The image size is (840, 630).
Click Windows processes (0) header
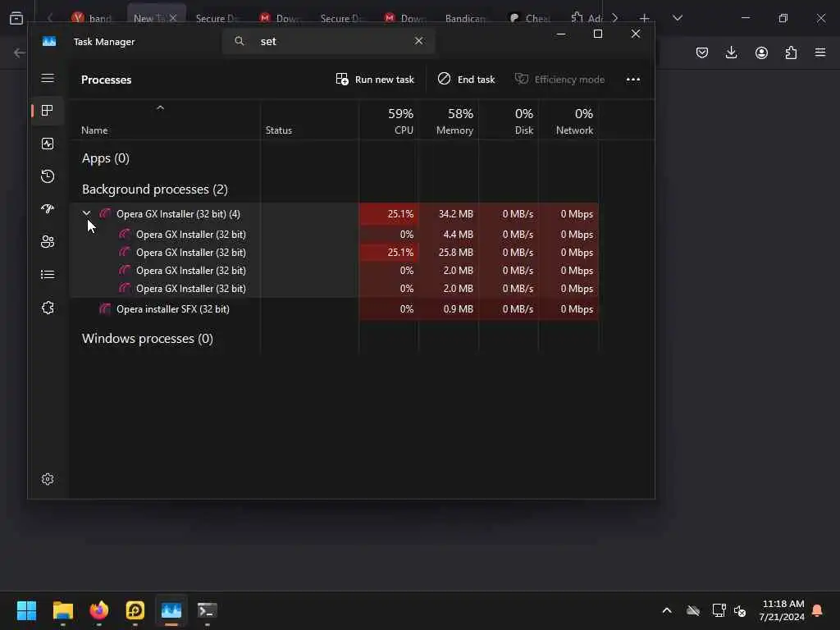click(148, 339)
